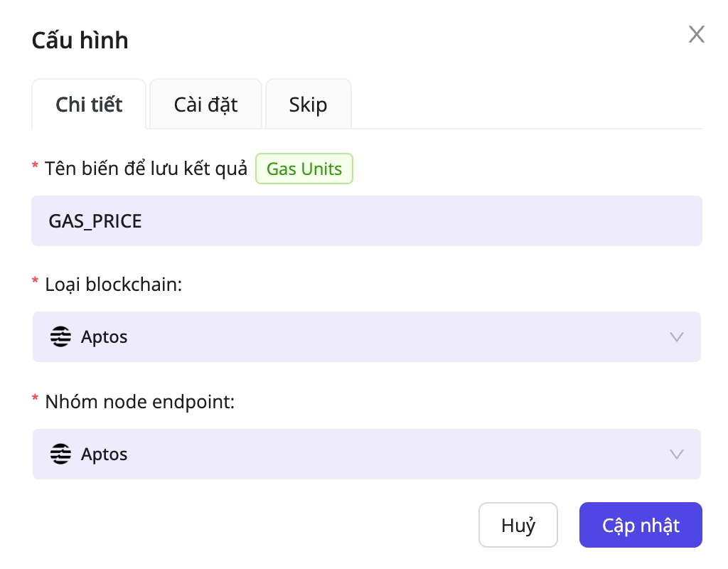The height and width of the screenshot is (569, 728).
Task: Click the Tên biến để lưu kết quả label
Action: (x=146, y=169)
